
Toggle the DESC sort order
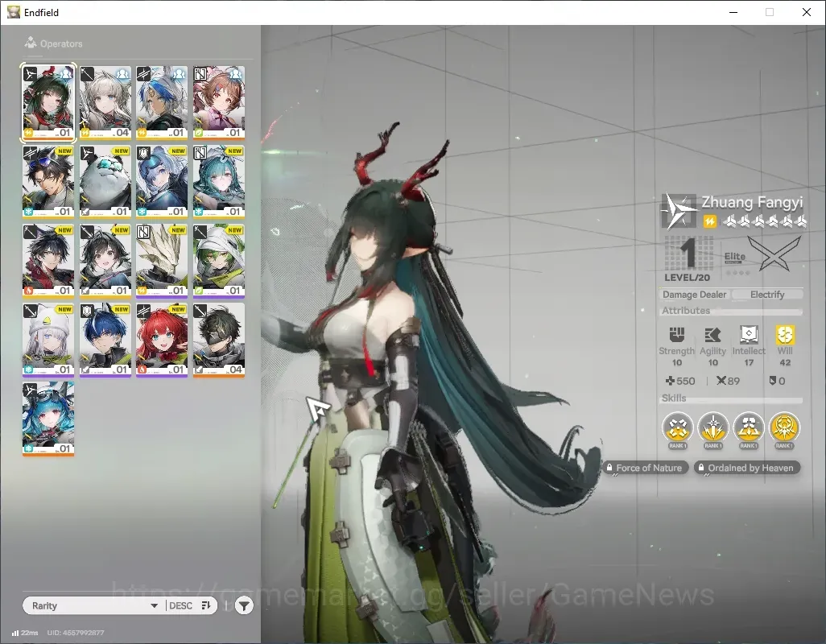[x=180, y=605]
